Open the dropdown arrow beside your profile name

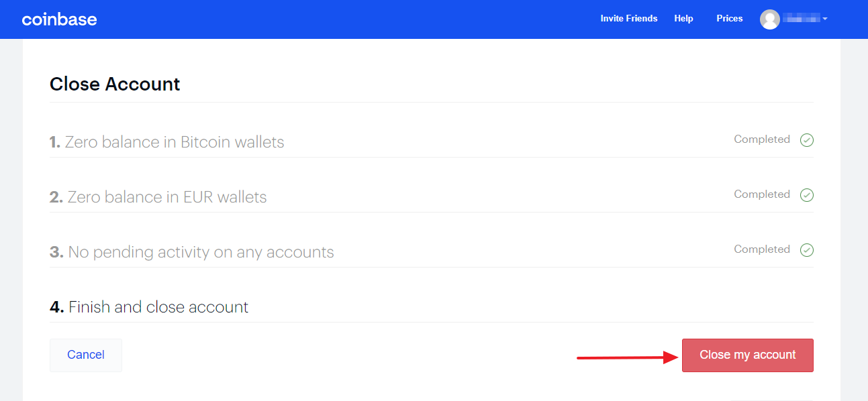coord(826,19)
